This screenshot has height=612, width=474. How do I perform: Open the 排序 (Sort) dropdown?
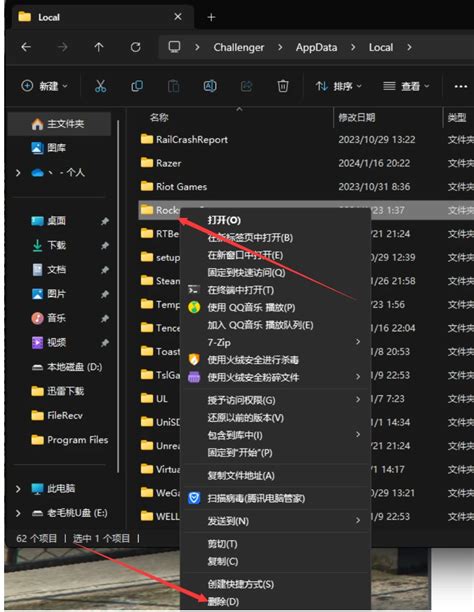(339, 86)
